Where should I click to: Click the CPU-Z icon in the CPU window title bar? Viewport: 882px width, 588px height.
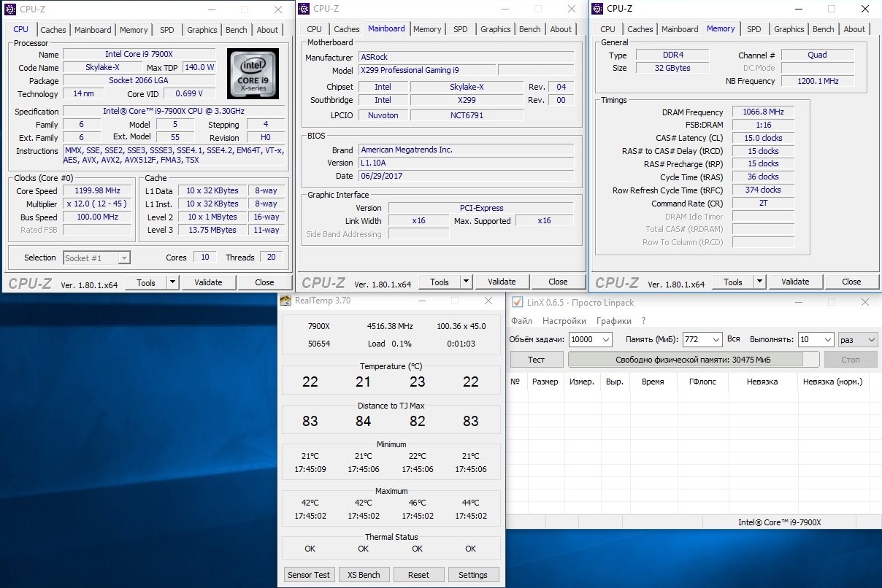9,9
